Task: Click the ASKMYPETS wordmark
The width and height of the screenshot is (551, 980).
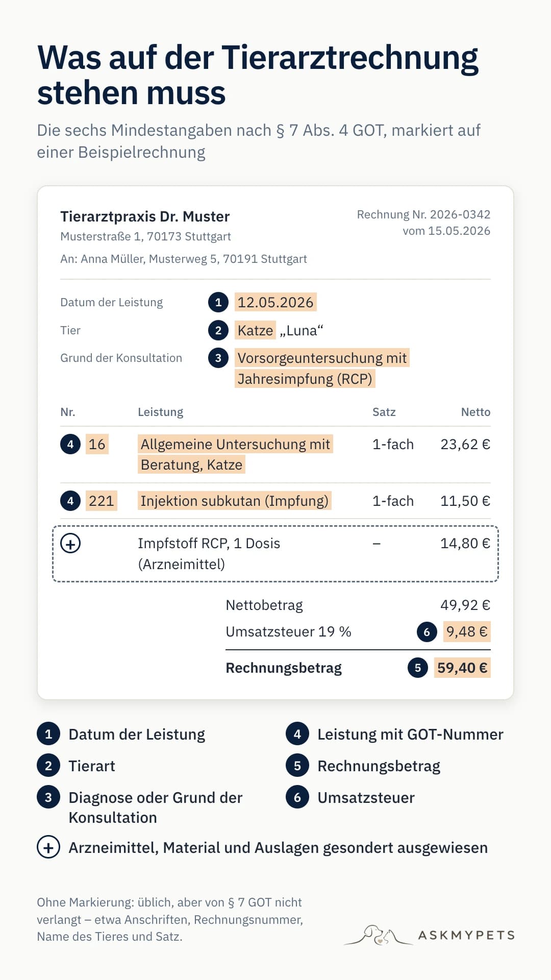Action: [x=466, y=935]
